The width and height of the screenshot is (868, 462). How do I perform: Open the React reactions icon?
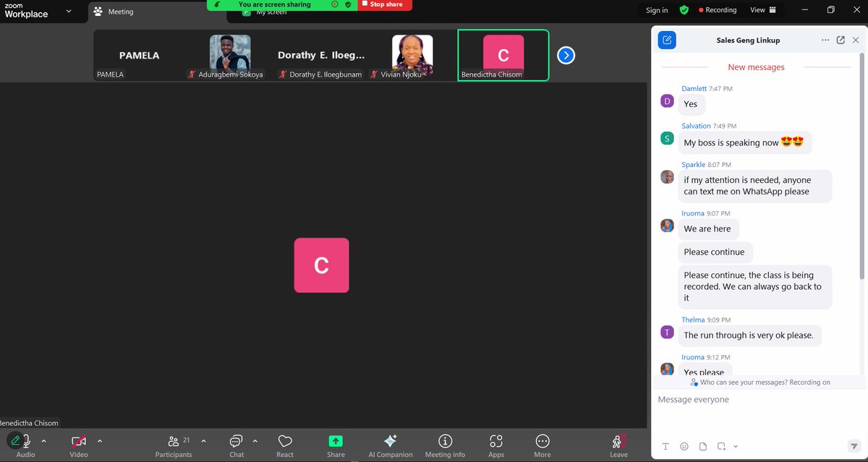click(284, 442)
